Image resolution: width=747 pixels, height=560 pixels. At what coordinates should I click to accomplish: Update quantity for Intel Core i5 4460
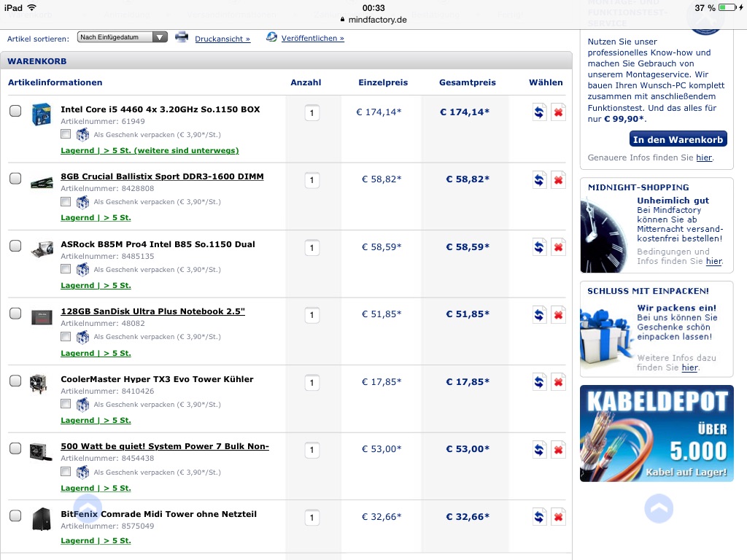point(539,112)
